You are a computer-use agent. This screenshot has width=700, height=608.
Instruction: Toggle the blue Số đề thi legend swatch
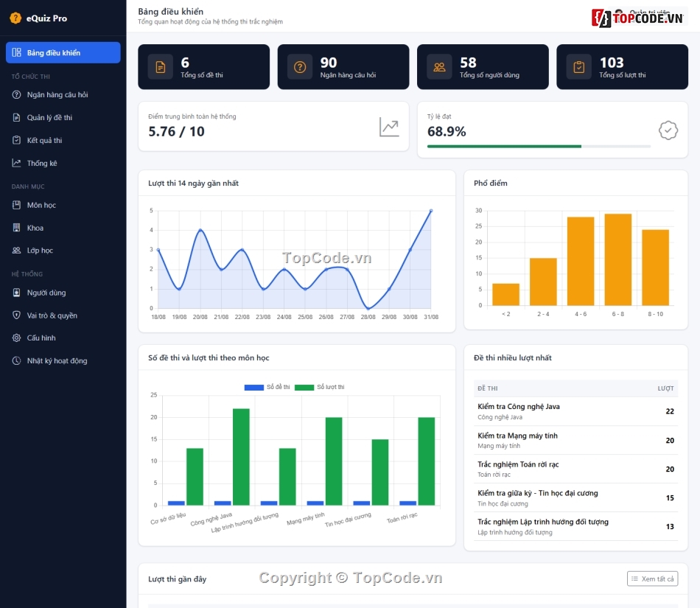[x=254, y=387]
